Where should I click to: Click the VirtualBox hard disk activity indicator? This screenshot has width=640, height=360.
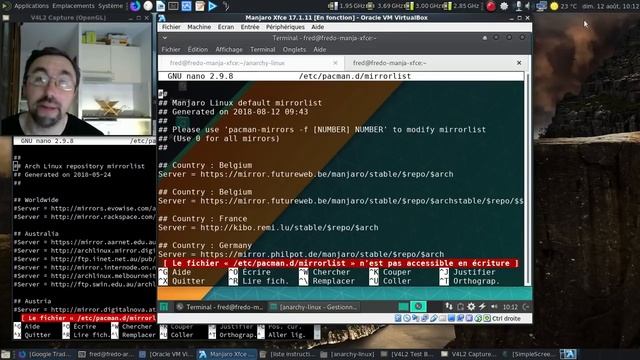click(398, 318)
